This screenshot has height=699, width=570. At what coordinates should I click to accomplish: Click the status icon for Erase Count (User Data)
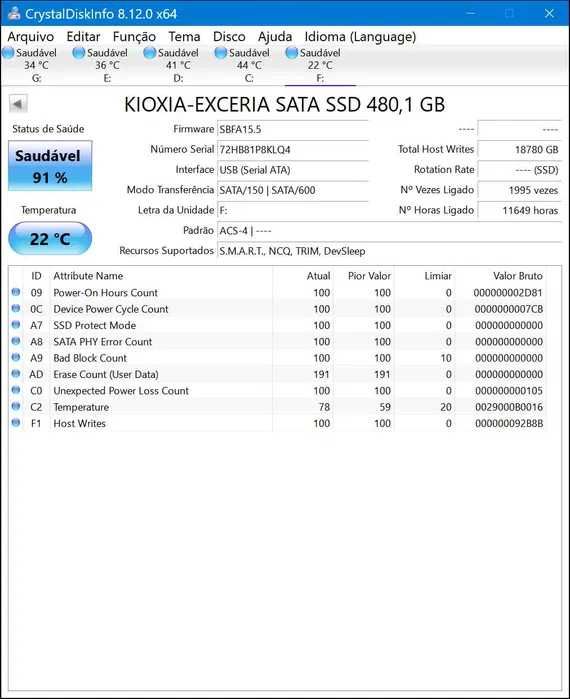pos(16,374)
